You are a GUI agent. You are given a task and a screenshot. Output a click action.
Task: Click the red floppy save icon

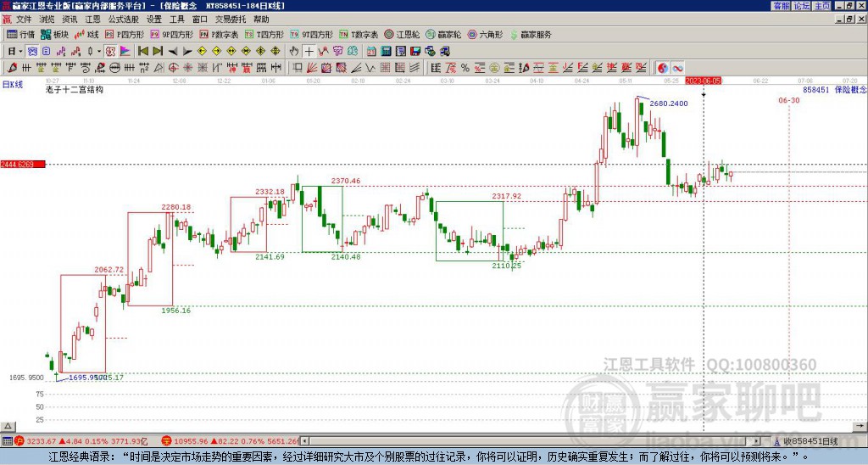(x=415, y=52)
